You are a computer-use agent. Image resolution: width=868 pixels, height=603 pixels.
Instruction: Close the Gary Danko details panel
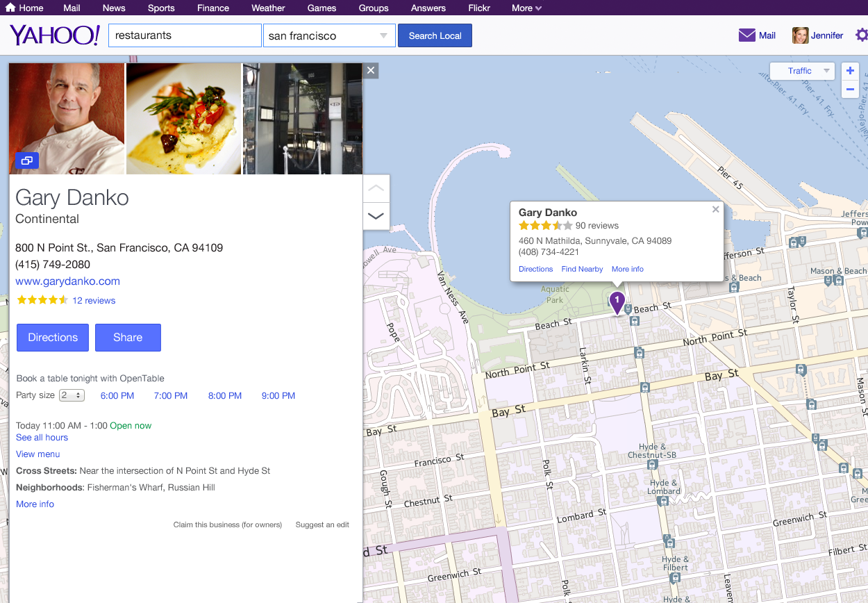pos(371,70)
